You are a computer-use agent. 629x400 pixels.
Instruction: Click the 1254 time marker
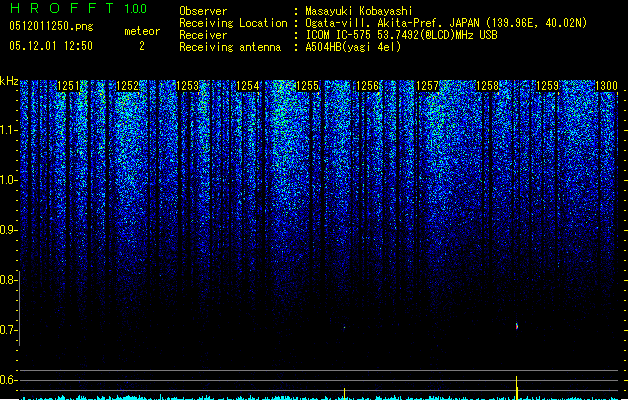[x=248, y=86]
